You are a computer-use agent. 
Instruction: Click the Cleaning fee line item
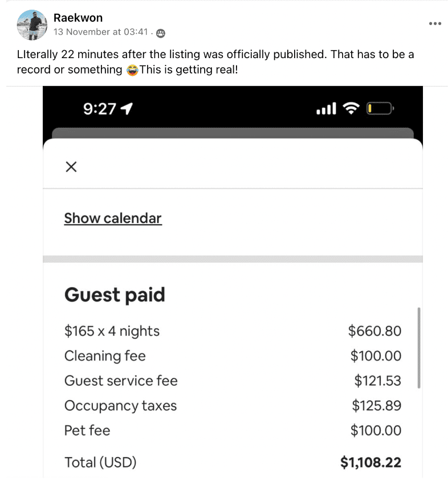(105, 356)
